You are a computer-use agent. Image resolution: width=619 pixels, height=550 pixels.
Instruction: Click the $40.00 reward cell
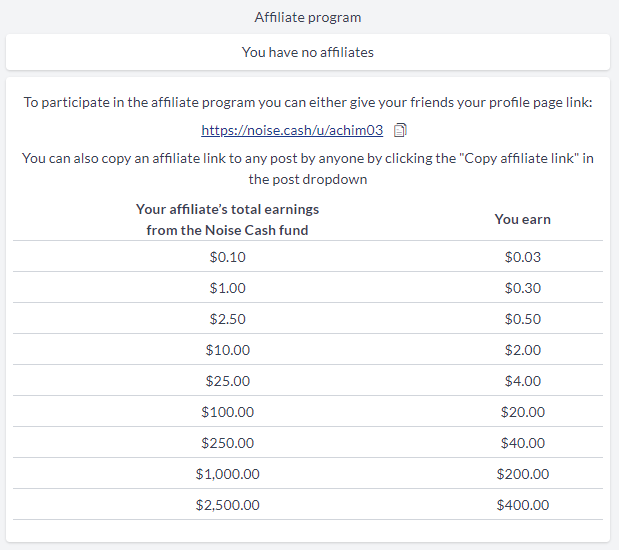(x=523, y=443)
